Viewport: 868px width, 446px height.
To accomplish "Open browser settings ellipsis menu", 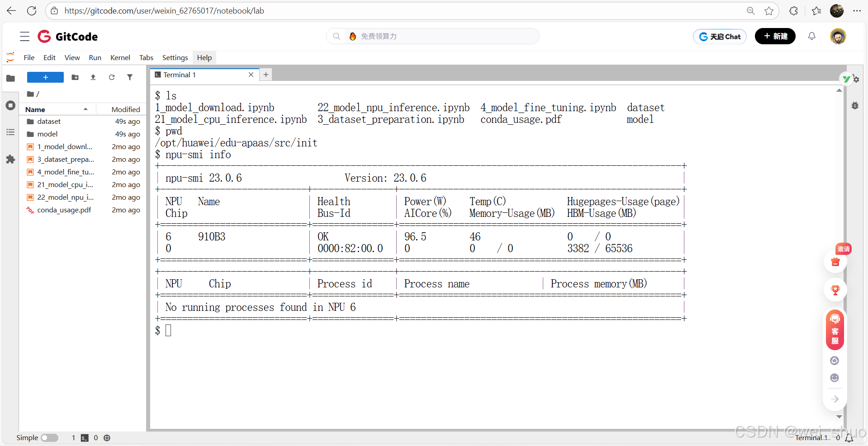I will 857,11.
